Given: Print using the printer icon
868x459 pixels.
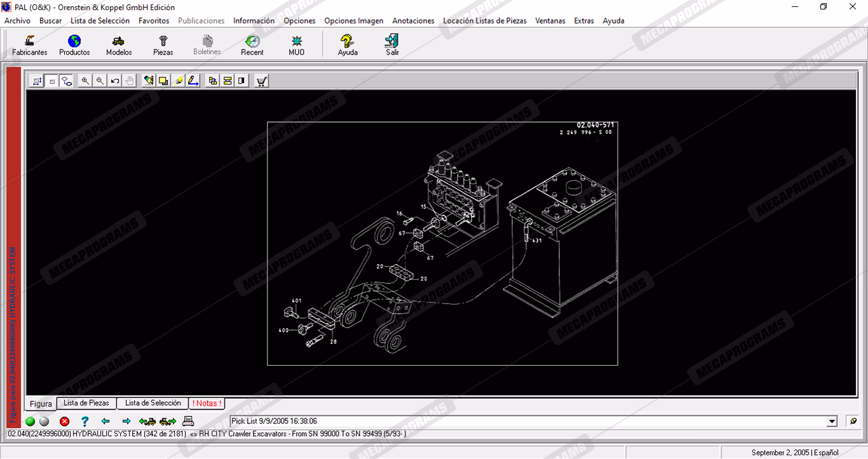Looking at the screenshot, I should click(188, 421).
